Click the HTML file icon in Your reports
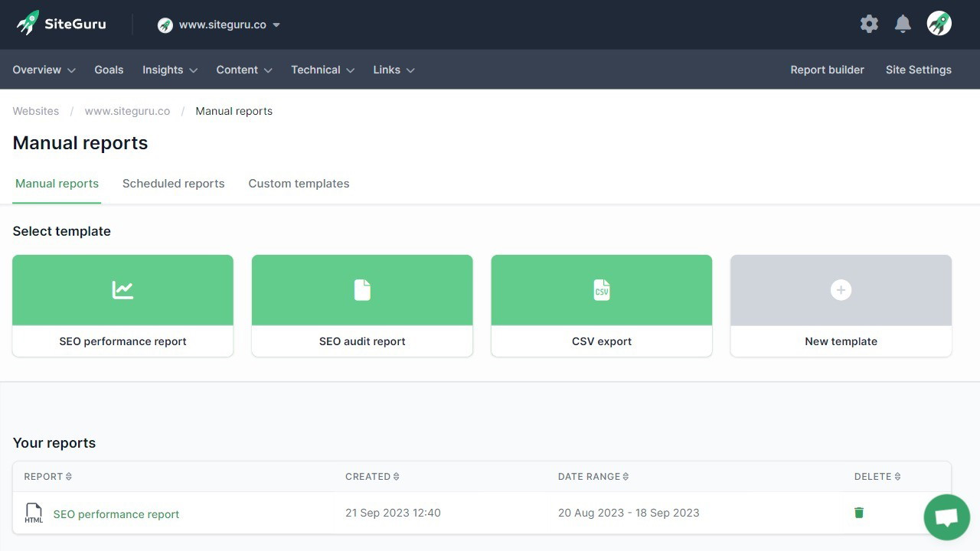This screenshot has width=980, height=551. (34, 513)
